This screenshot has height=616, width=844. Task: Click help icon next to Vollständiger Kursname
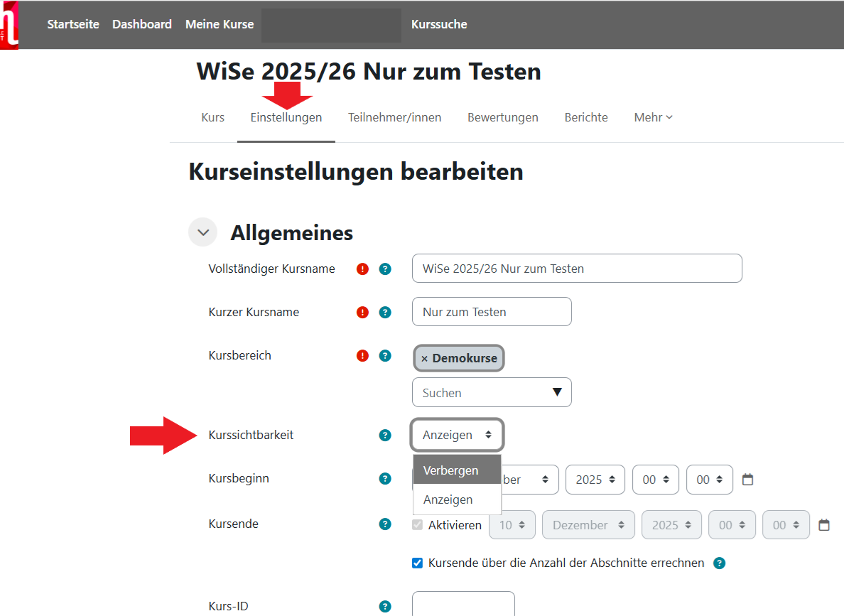(x=385, y=269)
